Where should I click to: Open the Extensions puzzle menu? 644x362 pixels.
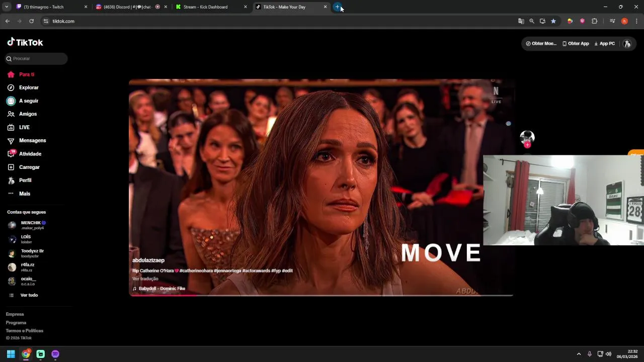click(x=595, y=21)
